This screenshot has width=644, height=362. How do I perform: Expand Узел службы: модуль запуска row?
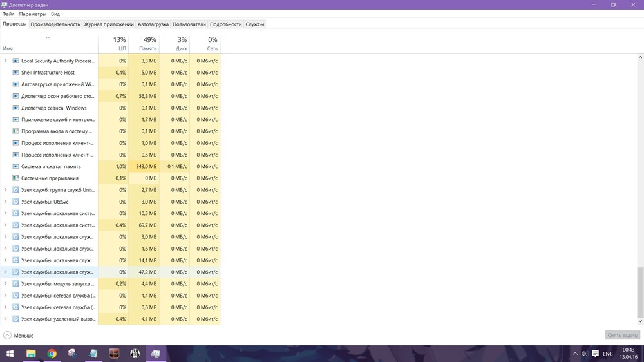[x=5, y=284]
